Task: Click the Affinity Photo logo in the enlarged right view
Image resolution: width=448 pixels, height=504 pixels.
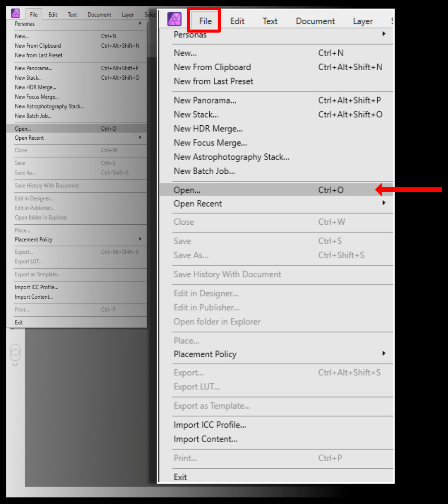Action: pos(175,20)
